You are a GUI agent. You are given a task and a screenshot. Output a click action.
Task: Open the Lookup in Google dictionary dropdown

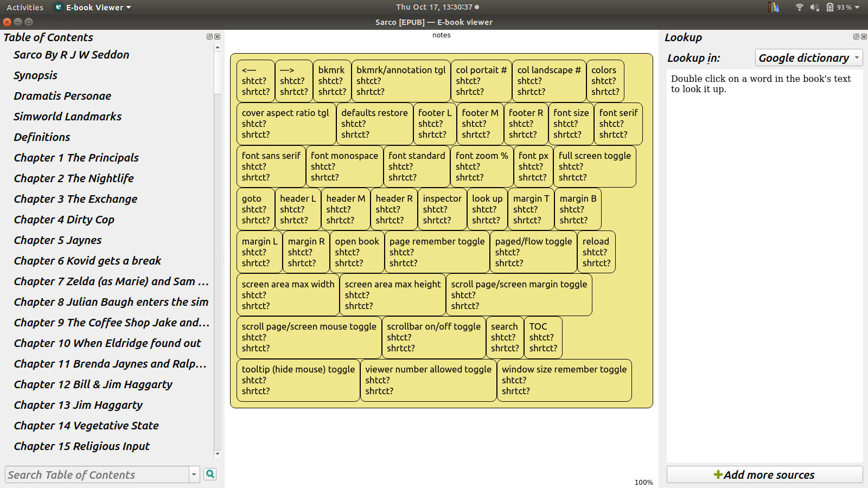pos(808,57)
